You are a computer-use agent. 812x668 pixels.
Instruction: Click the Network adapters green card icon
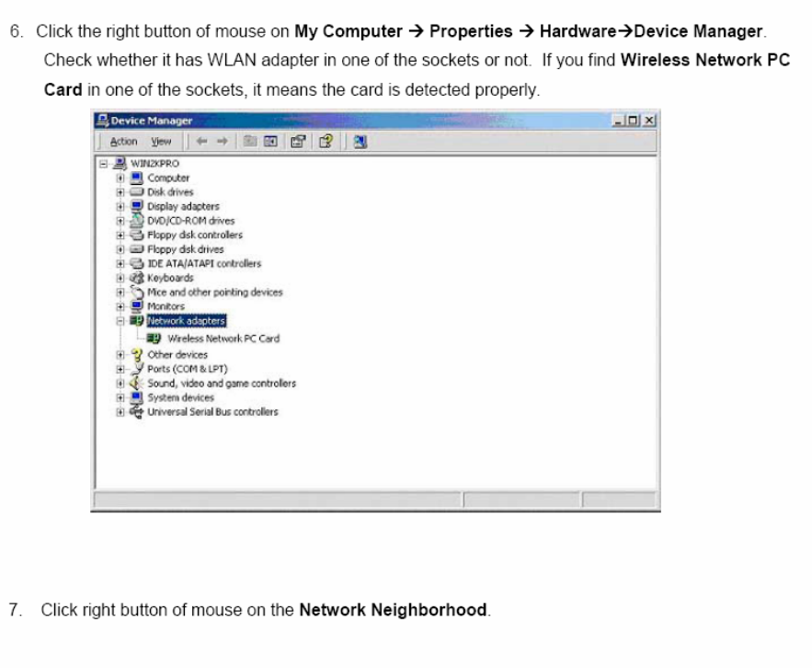tap(137, 321)
